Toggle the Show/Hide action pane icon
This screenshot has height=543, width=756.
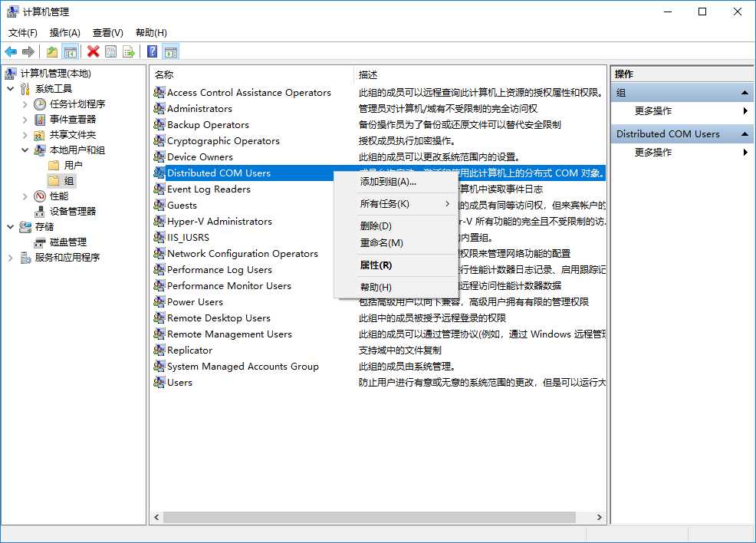171,51
